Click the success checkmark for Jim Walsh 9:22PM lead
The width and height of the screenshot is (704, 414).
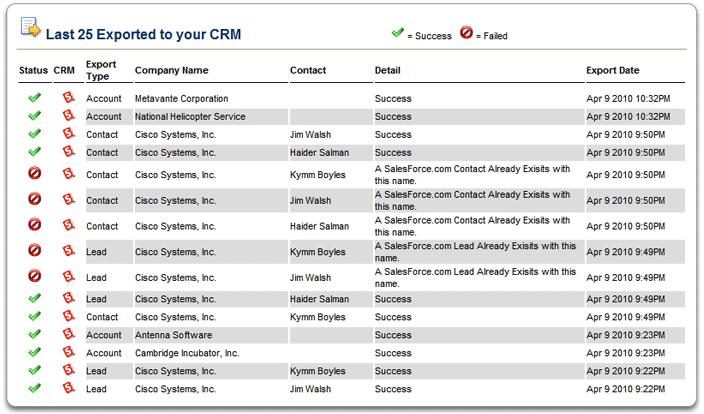35,388
